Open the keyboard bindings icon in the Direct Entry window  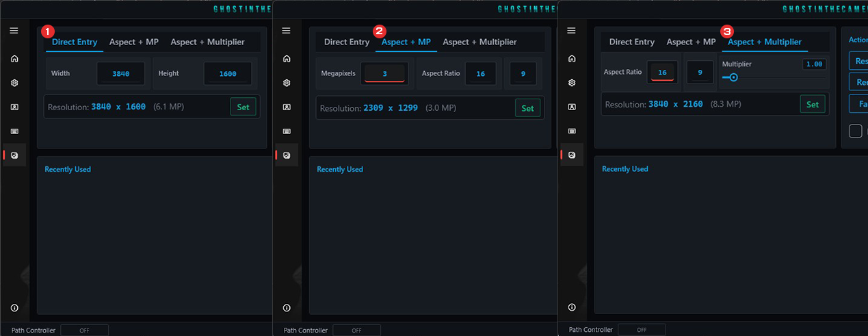[x=14, y=131]
